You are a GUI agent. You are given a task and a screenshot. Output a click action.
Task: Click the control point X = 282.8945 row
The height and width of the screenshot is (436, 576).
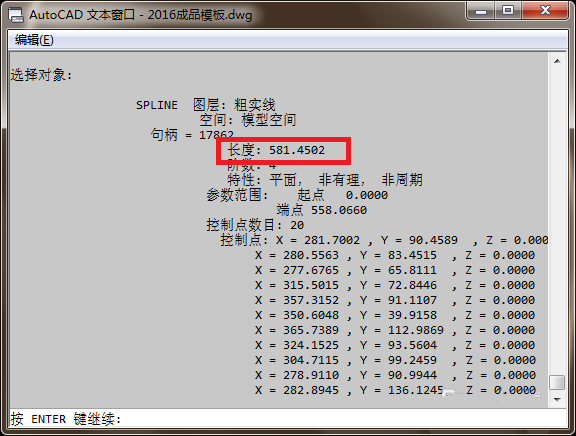click(395, 390)
